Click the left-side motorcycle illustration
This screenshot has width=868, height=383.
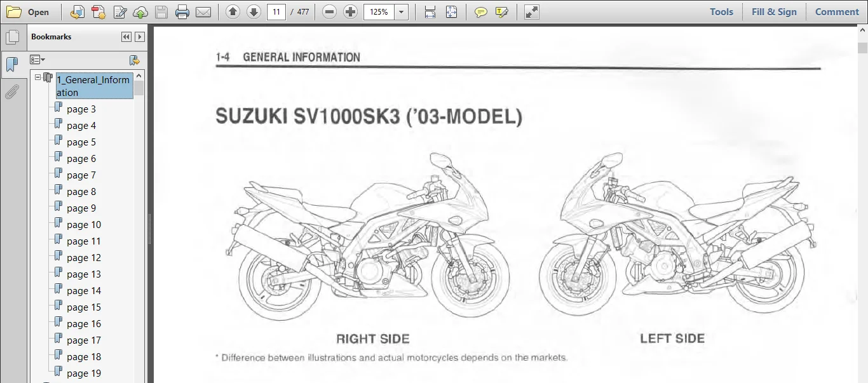pos(678,235)
